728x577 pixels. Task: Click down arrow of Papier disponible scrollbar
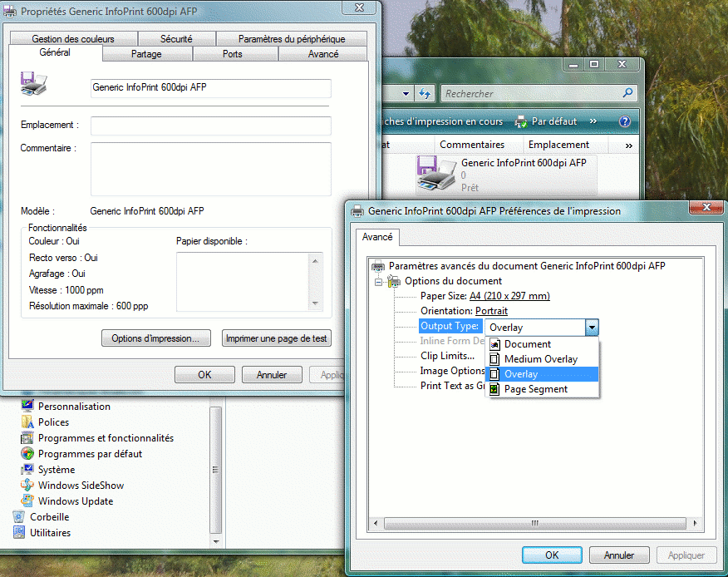[x=315, y=303]
